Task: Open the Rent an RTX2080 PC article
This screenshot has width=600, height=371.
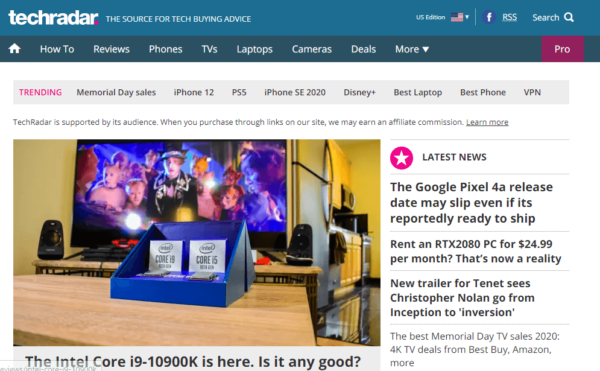Action: pos(476,251)
